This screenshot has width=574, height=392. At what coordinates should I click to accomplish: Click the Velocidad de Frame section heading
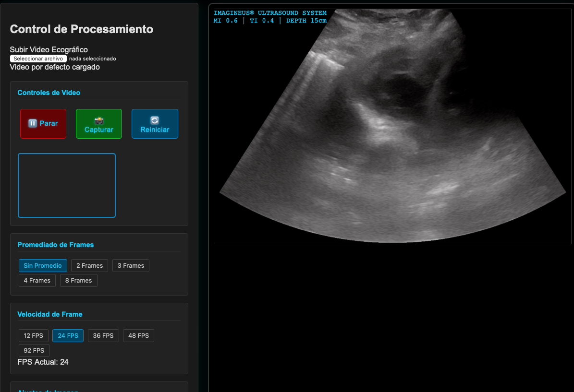click(x=50, y=314)
